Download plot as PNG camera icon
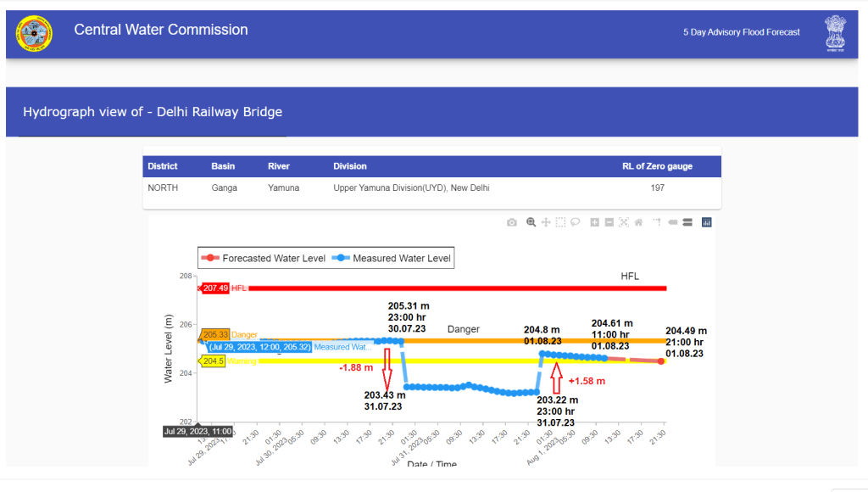This screenshot has width=868, height=492. 512,222
